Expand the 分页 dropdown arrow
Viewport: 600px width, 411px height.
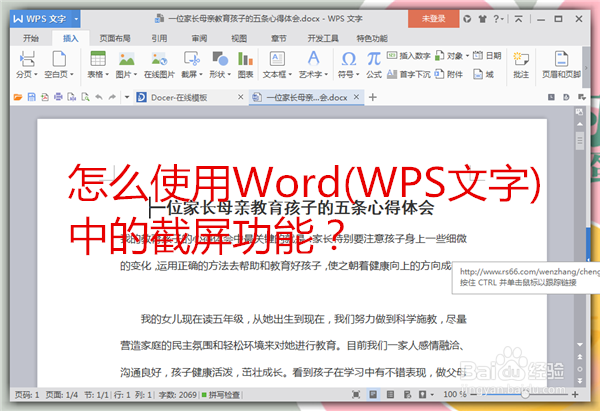(36, 75)
